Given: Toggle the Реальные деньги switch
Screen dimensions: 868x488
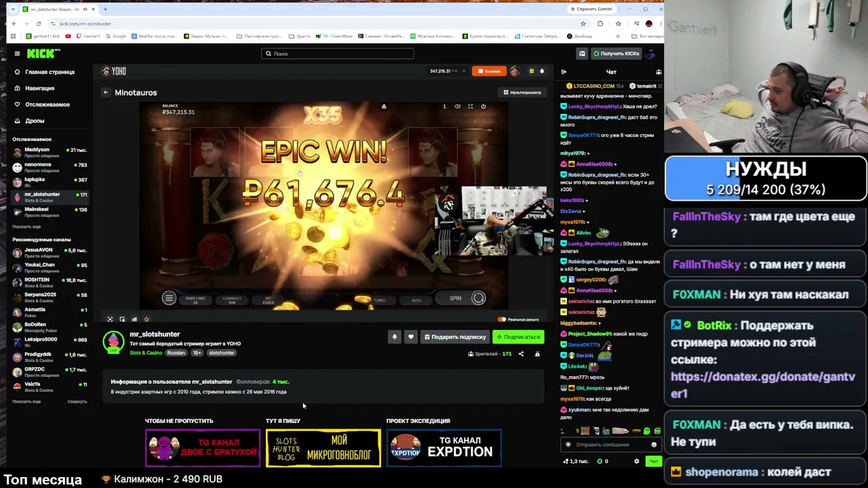Looking at the screenshot, I should (x=502, y=319).
